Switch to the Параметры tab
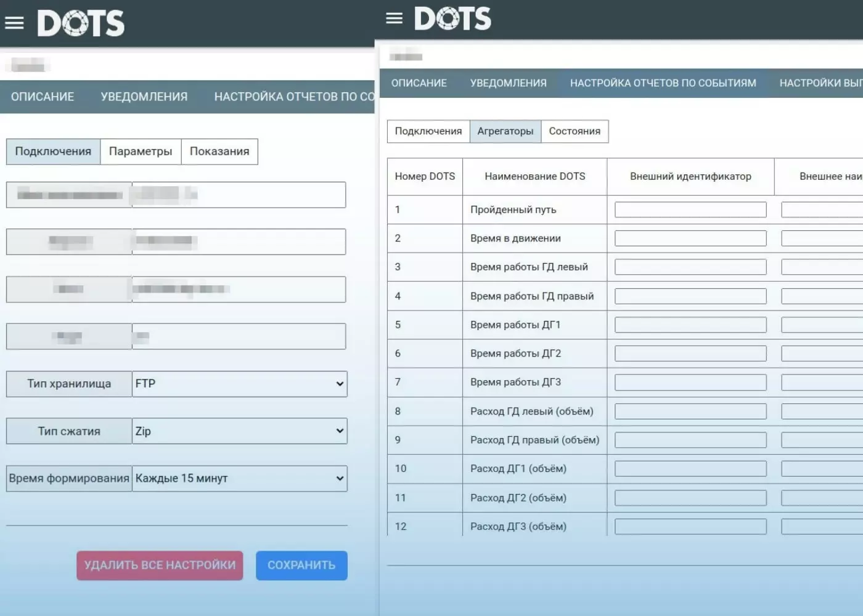Screen dimensions: 863x616 click(141, 152)
